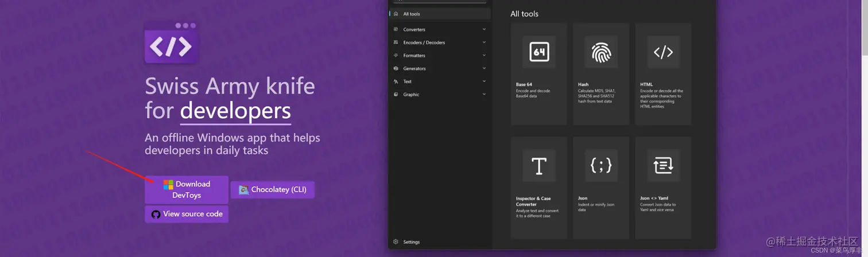The image size is (868, 257).
Task: Open Settings at the sidebar bottom
Action: (440, 242)
